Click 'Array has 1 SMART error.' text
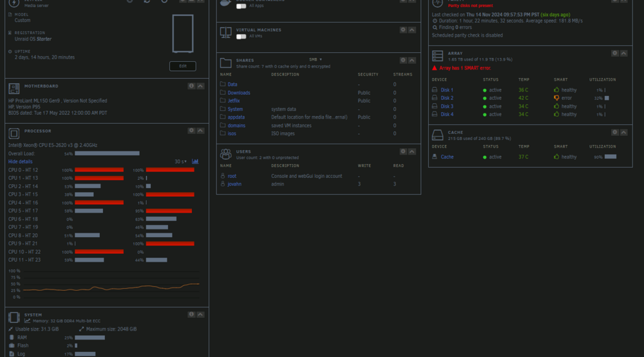The height and width of the screenshot is (357, 644). [x=465, y=68]
